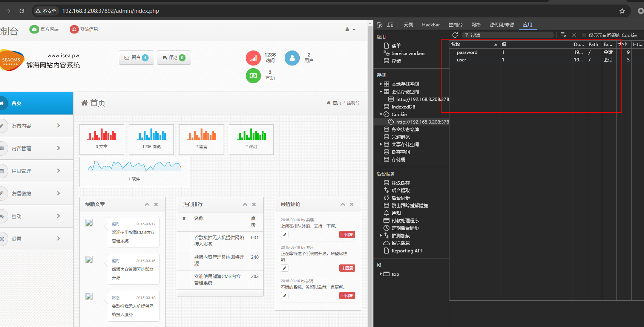This screenshot has width=644, height=327.
Task: Bookmark this page with the star icon
Action: click(622, 11)
